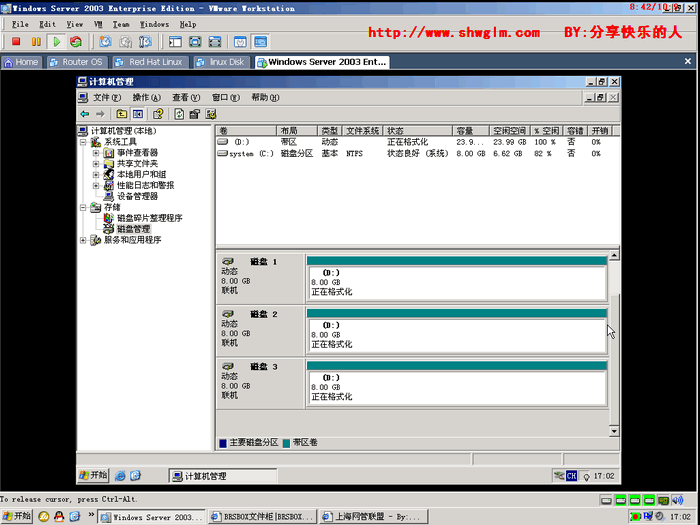Click the guest CH language bar indicator
The height and width of the screenshot is (525, 700).
click(571, 476)
